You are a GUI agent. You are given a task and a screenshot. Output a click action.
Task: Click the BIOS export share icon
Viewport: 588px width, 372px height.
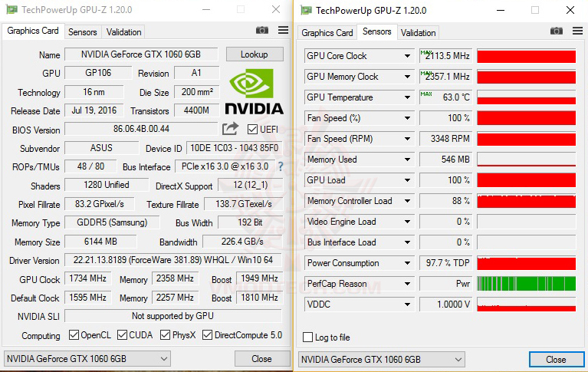(x=230, y=129)
